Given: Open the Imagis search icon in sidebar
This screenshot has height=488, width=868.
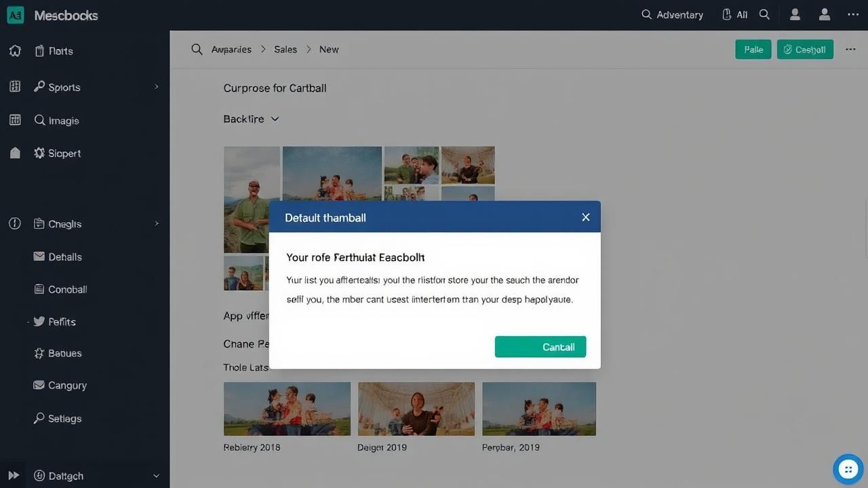Looking at the screenshot, I should 39,120.
